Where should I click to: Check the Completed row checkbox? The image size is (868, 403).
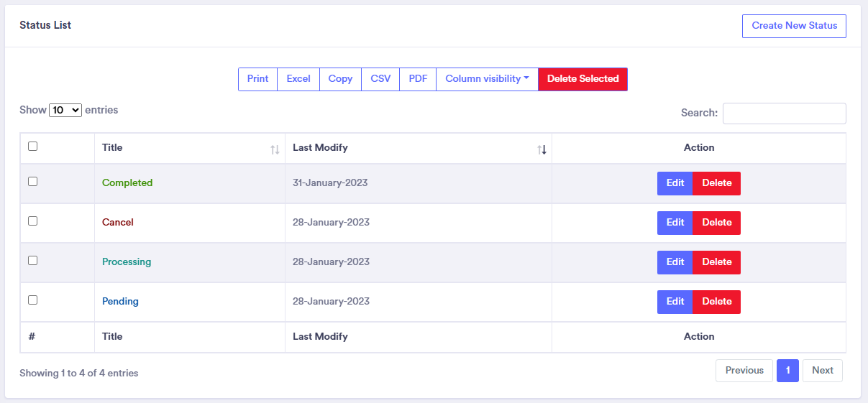click(32, 182)
